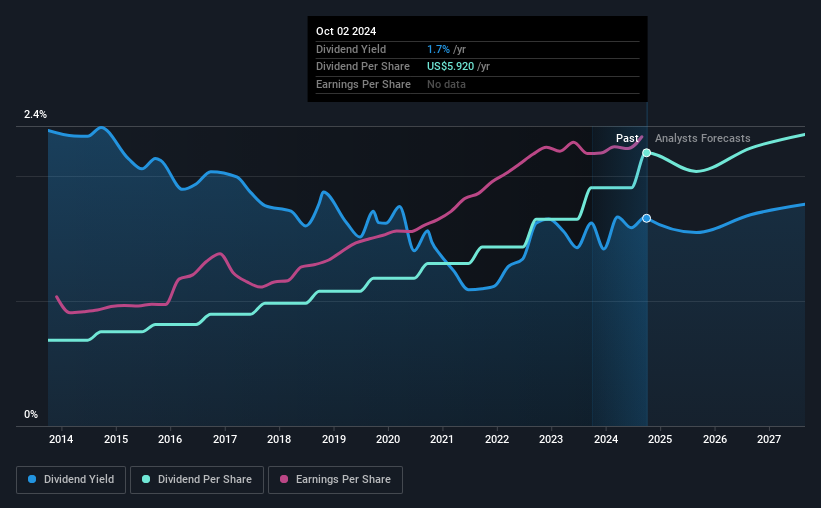Click the 2026 x-axis label

point(715,439)
